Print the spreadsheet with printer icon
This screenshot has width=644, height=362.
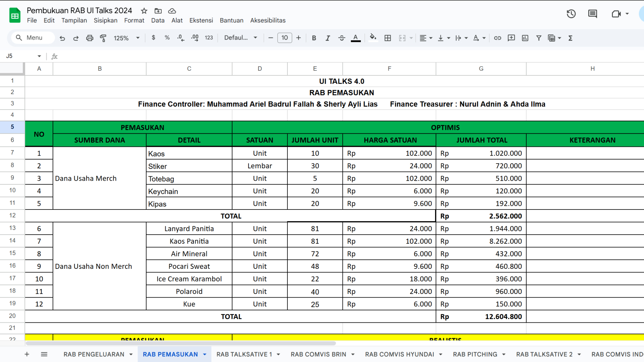tap(90, 38)
